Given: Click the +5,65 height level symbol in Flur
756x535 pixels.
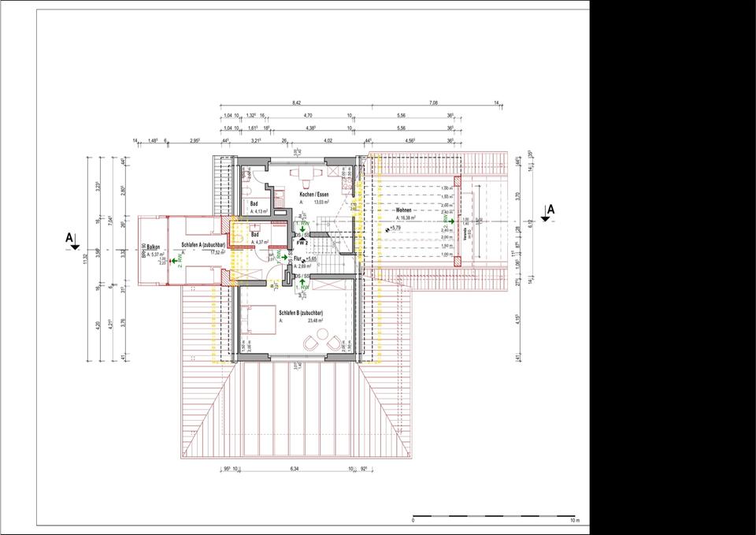Looking at the screenshot, I should (x=303, y=259).
